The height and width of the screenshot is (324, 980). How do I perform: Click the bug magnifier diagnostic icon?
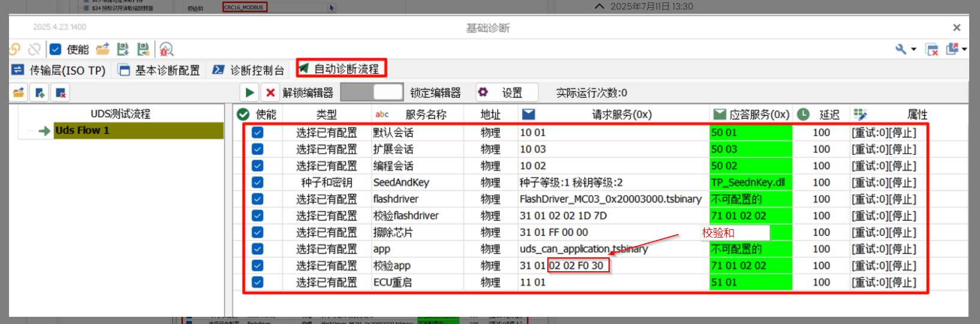[x=166, y=49]
